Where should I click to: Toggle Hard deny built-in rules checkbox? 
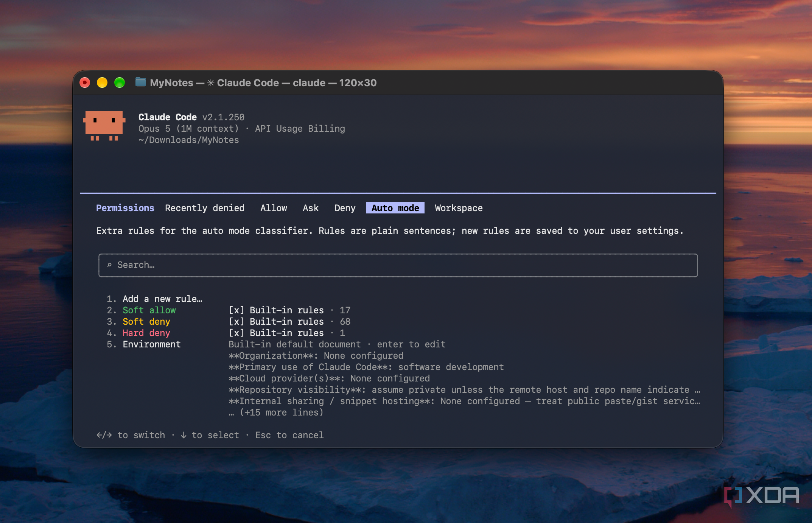(x=236, y=333)
